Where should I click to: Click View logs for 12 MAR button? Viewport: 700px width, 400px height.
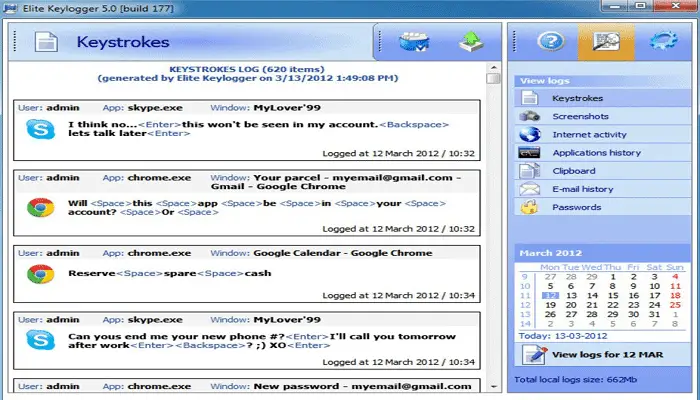tap(603, 355)
